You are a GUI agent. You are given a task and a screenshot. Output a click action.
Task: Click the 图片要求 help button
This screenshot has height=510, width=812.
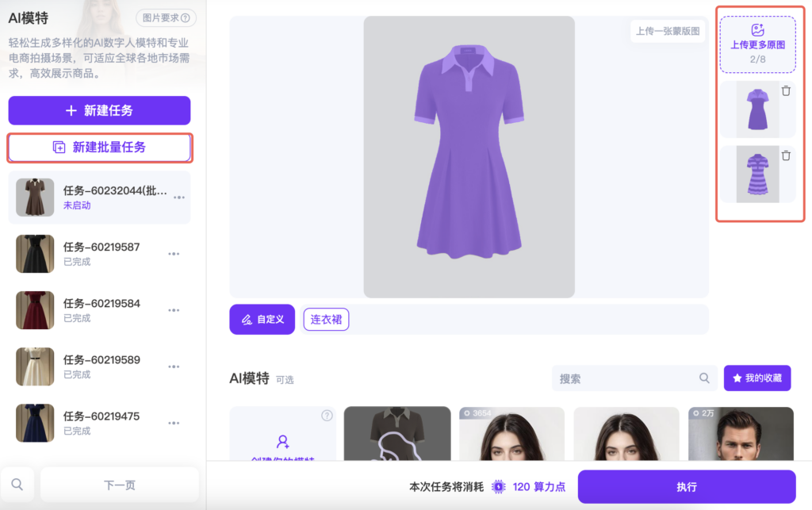(x=166, y=17)
